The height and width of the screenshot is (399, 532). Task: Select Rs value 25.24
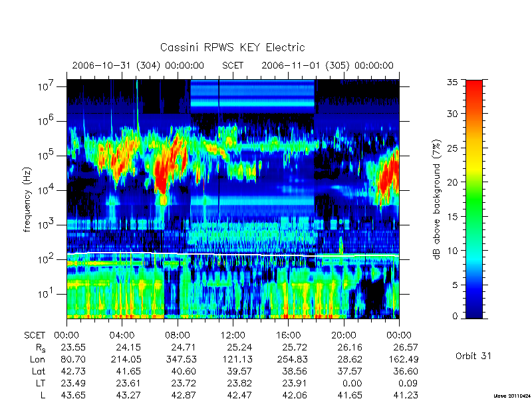click(x=239, y=347)
